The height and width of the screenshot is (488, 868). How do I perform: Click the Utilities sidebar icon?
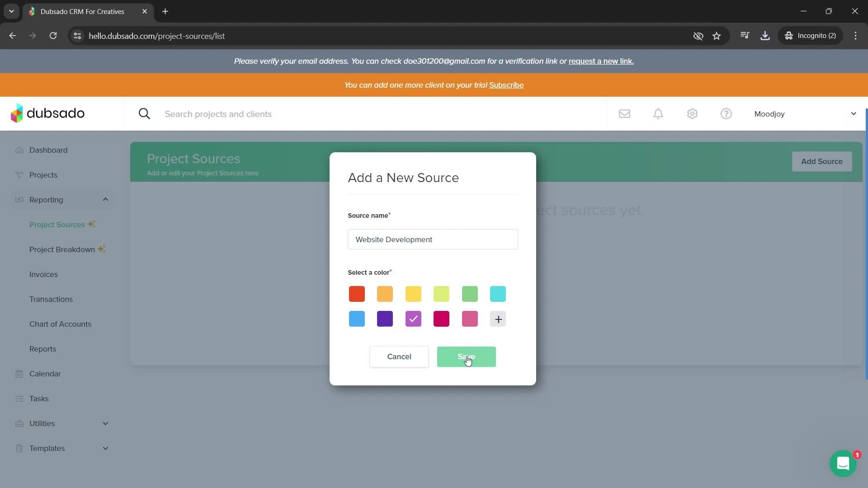click(x=19, y=423)
